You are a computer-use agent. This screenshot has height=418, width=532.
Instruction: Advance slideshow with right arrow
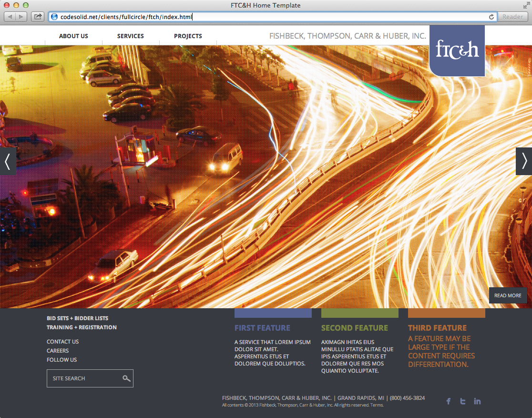pos(524,161)
